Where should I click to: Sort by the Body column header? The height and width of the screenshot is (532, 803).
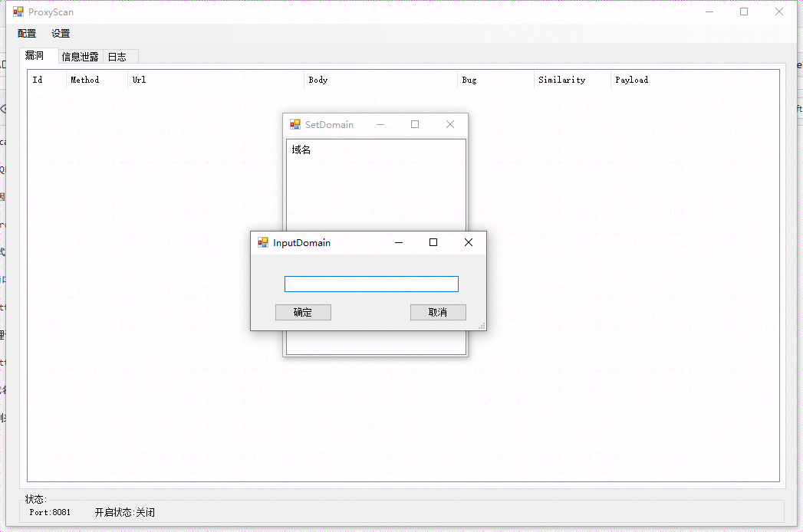(x=380, y=80)
